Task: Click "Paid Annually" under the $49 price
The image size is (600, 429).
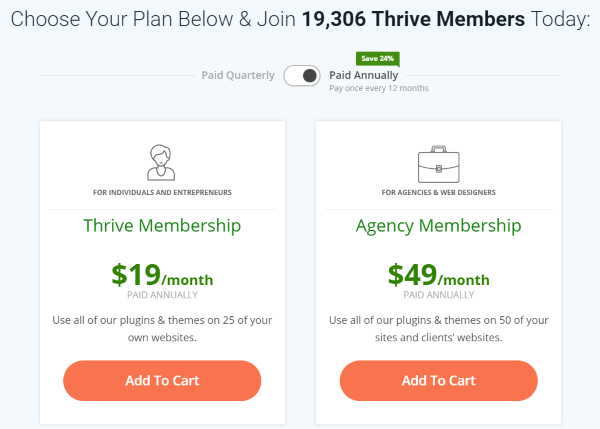Action: point(438,295)
